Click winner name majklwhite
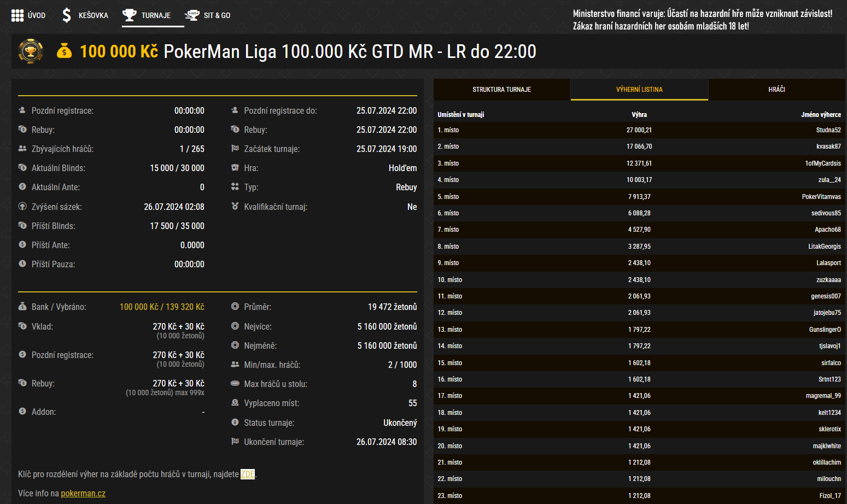847x504 pixels. click(x=827, y=446)
